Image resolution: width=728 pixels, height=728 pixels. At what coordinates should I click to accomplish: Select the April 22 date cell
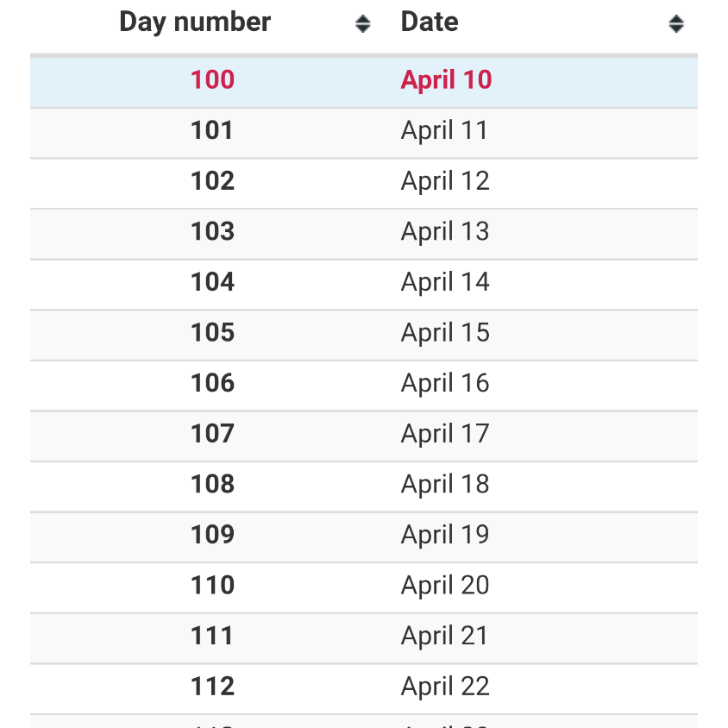point(445,687)
